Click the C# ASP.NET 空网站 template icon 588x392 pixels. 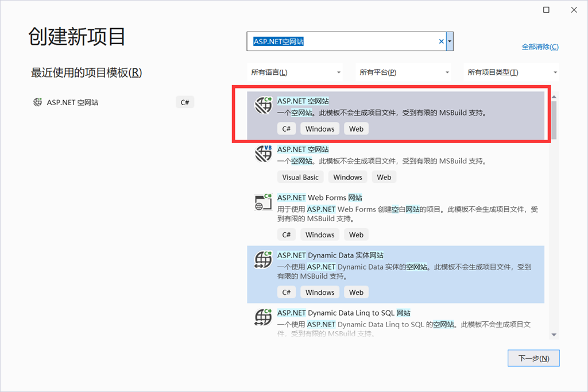click(x=263, y=106)
